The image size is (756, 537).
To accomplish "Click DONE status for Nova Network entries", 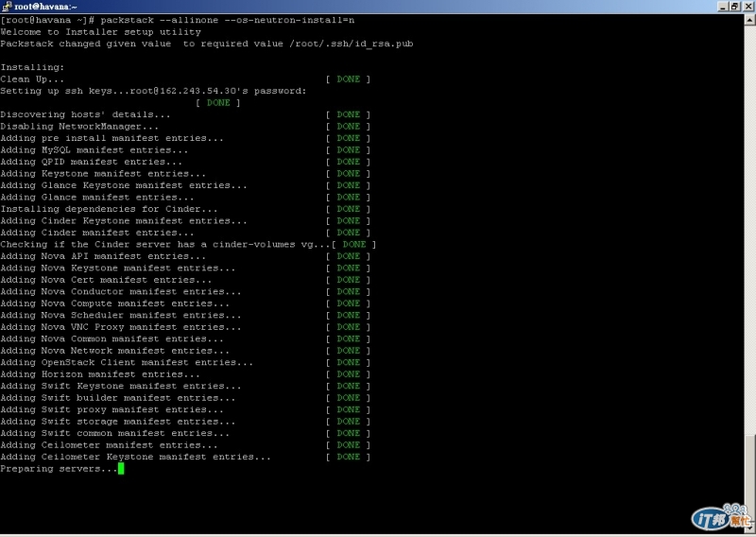I will click(348, 351).
